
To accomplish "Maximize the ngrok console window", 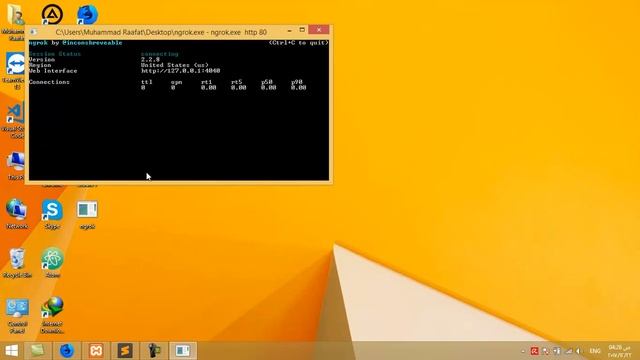I will (x=302, y=30).
